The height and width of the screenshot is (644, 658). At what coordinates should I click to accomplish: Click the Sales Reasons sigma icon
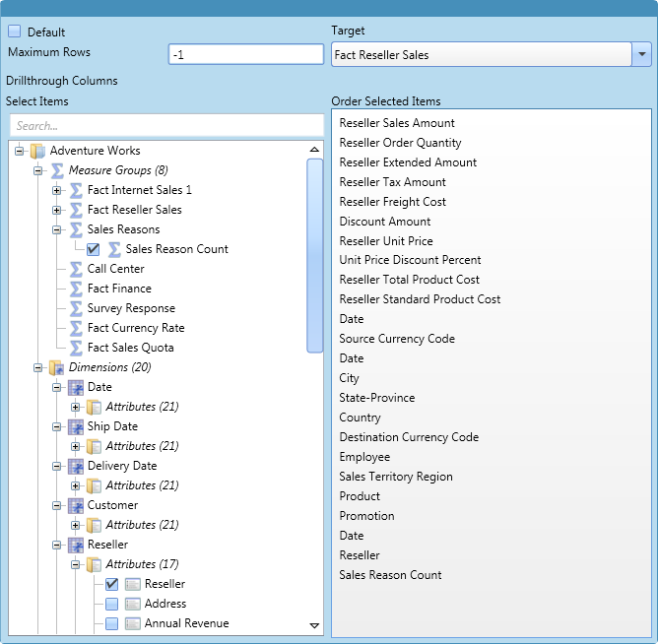pyautogui.click(x=76, y=229)
